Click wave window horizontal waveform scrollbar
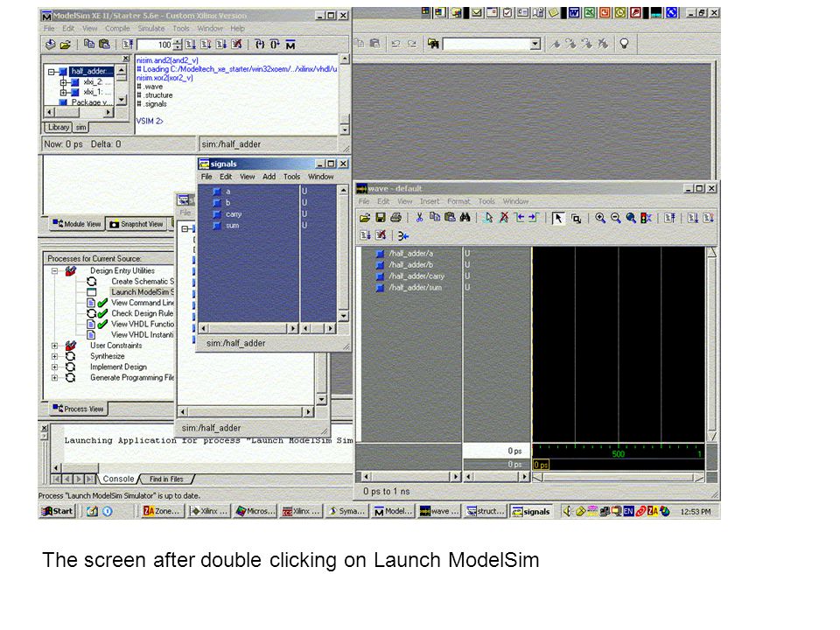Viewport: 840px width, 630px height. point(619,478)
